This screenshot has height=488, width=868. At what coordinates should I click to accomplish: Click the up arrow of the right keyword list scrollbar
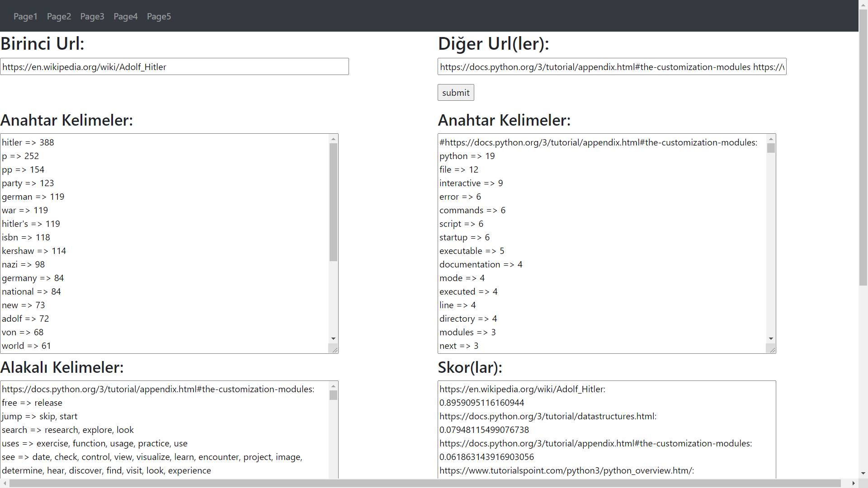click(771, 139)
